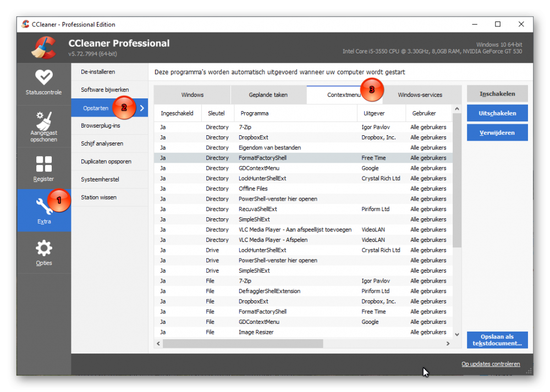Viewport: 550px width, 392px height.
Task: Open Browserplug-ins in the submenu
Action: pos(101,126)
